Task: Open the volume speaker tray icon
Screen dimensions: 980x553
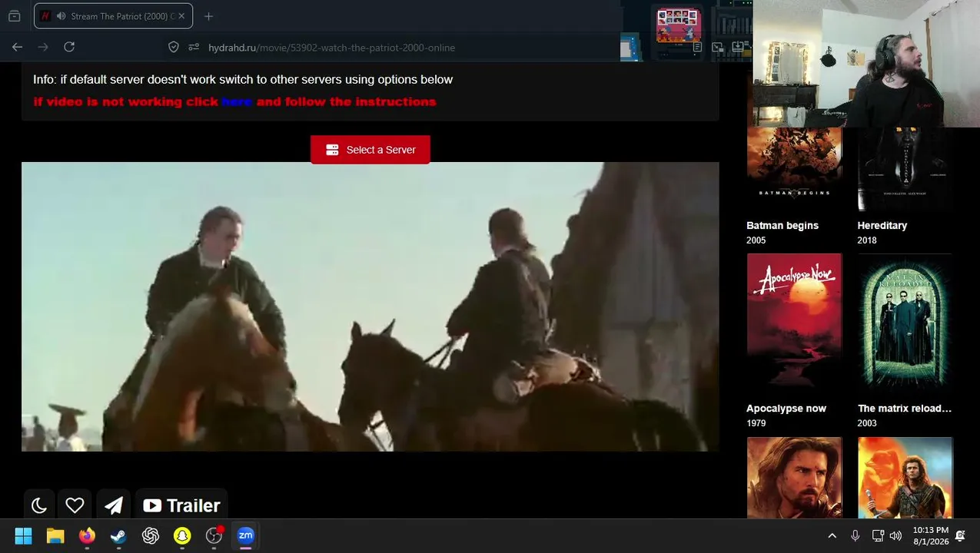Action: (x=895, y=536)
